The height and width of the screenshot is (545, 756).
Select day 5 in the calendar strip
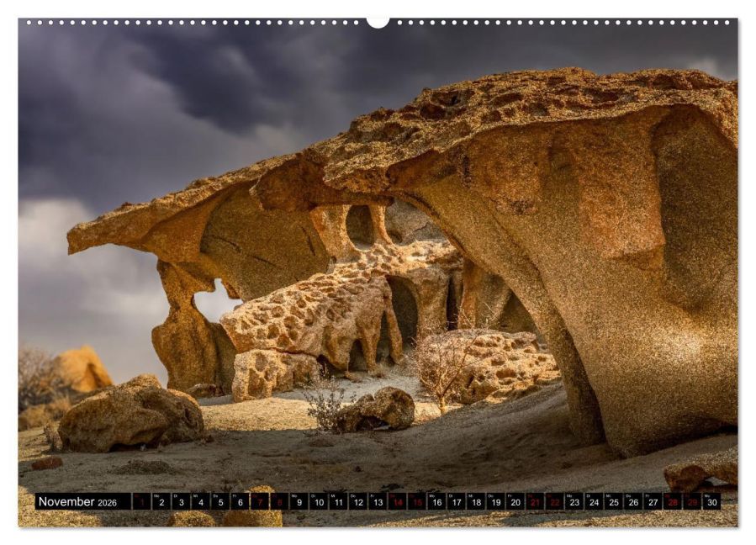[x=220, y=502]
